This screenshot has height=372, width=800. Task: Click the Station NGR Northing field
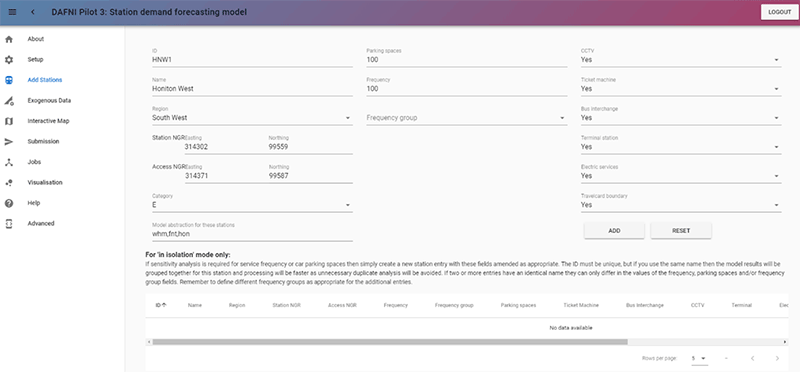tap(310, 145)
